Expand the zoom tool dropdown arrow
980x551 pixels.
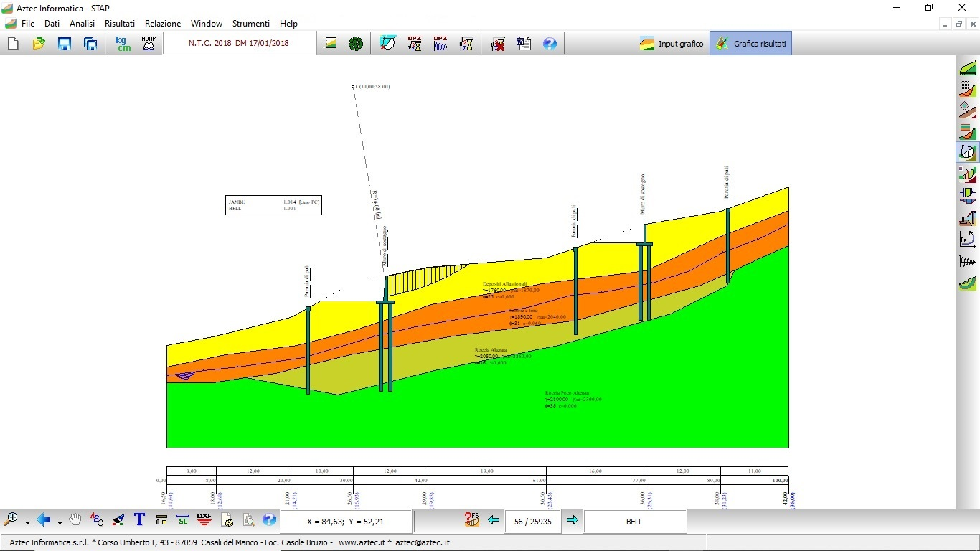pos(27,522)
